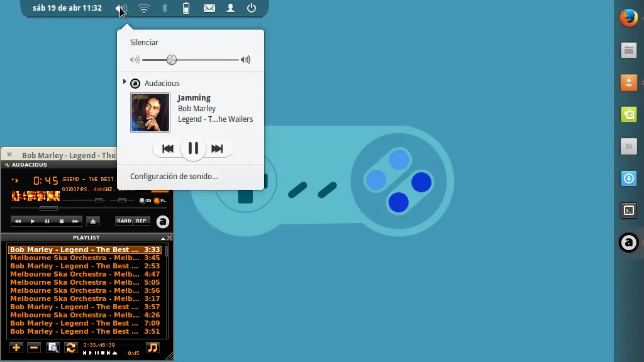Open the playlist remove (minus) menu
The height and width of the screenshot is (362, 644).
pos(34,348)
